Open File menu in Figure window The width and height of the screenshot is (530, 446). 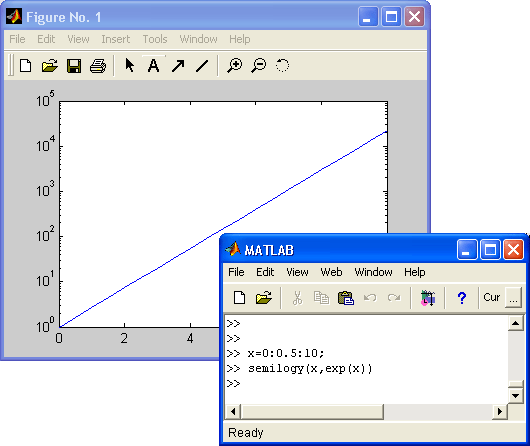point(17,39)
